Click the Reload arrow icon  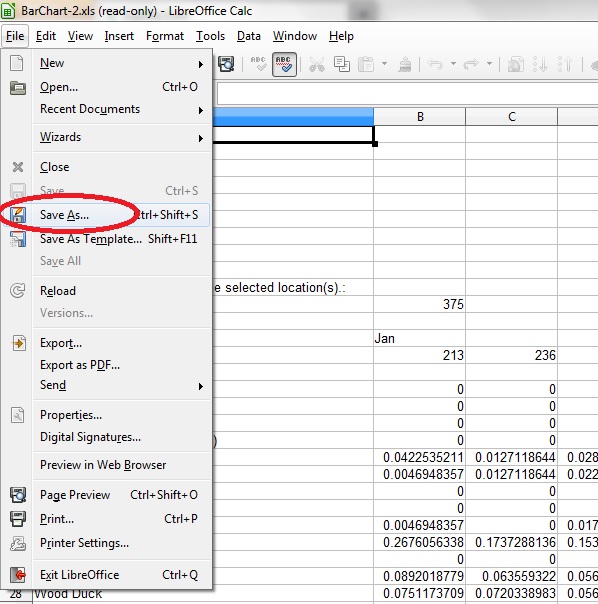(x=18, y=290)
